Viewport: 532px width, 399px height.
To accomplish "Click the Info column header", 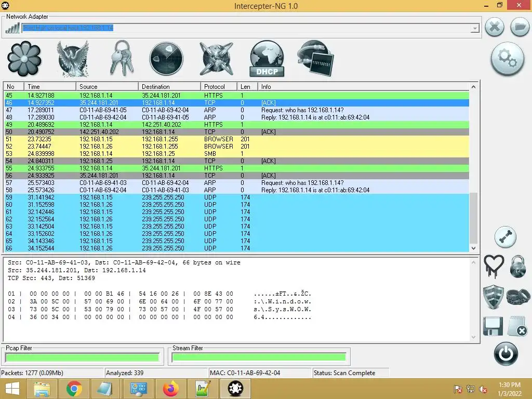I will (363, 87).
